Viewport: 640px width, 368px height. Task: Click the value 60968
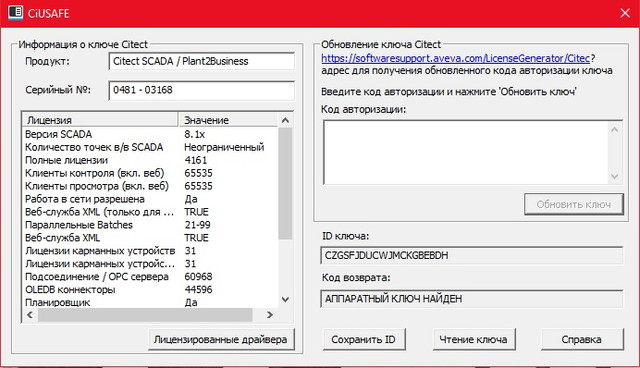198,277
